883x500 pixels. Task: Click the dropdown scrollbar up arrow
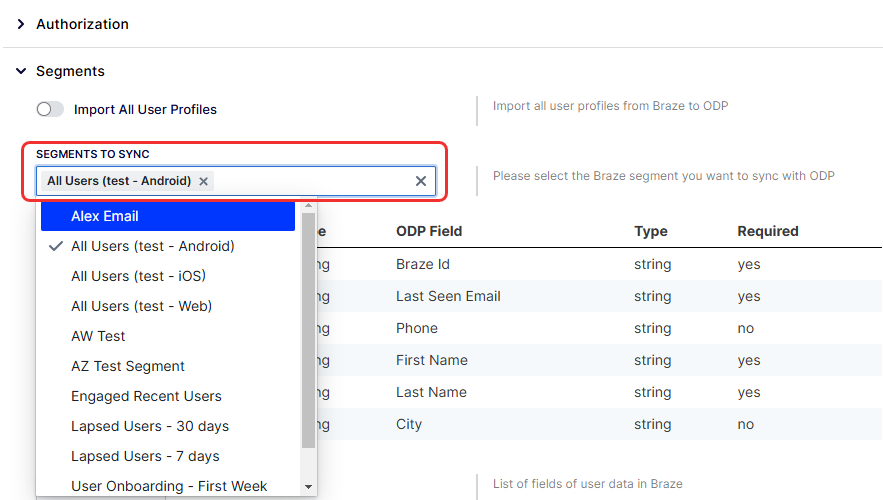308,206
